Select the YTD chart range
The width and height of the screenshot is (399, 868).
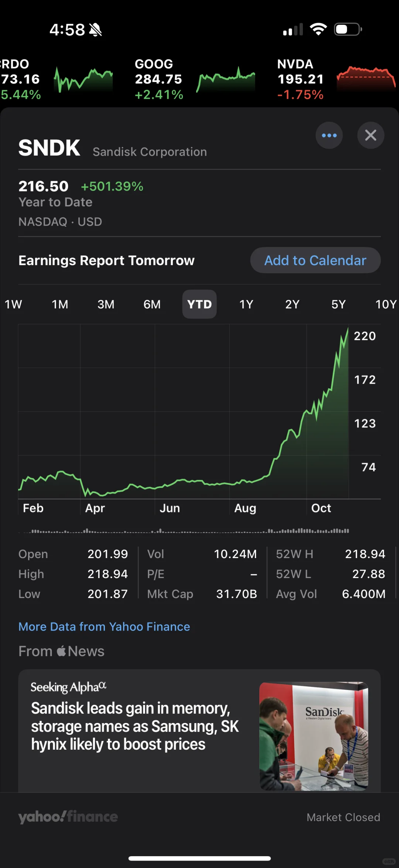(199, 304)
